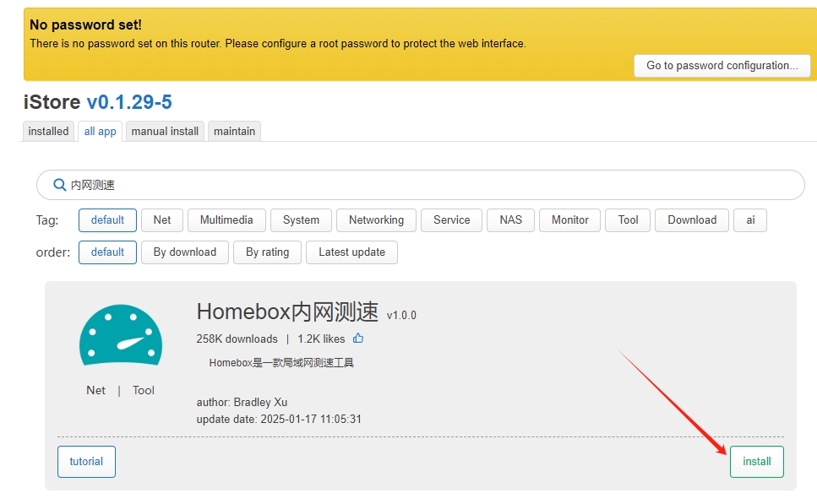Click the Net category label under app icon
The image size is (817, 504).
tap(95, 391)
